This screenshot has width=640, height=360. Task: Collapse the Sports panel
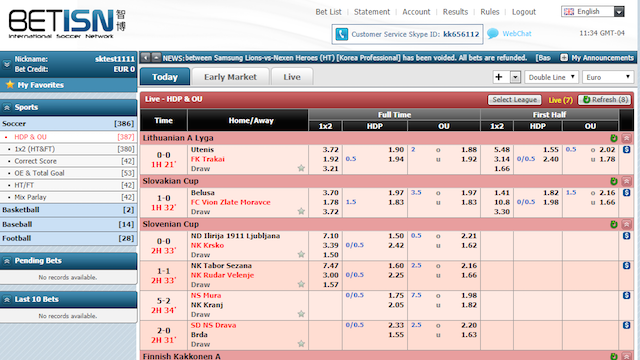point(7,107)
